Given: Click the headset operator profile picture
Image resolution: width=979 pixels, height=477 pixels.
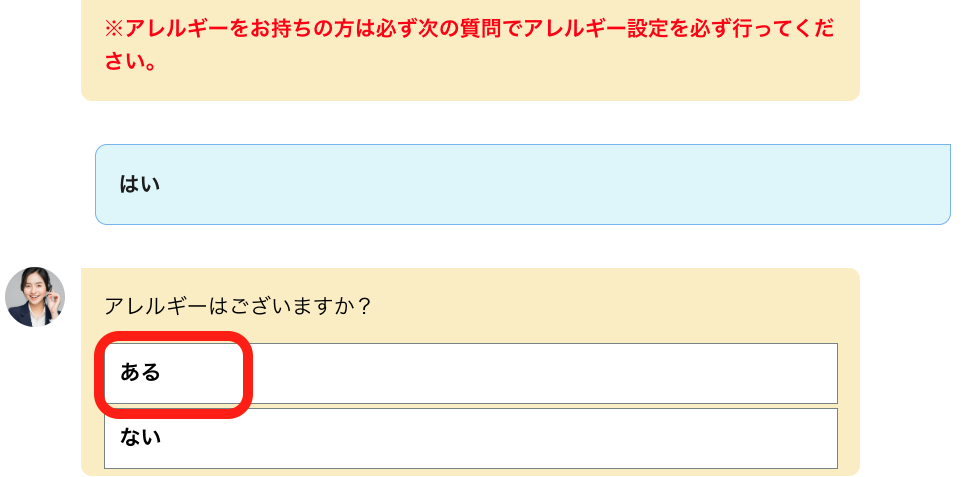Looking at the screenshot, I should point(35,297).
